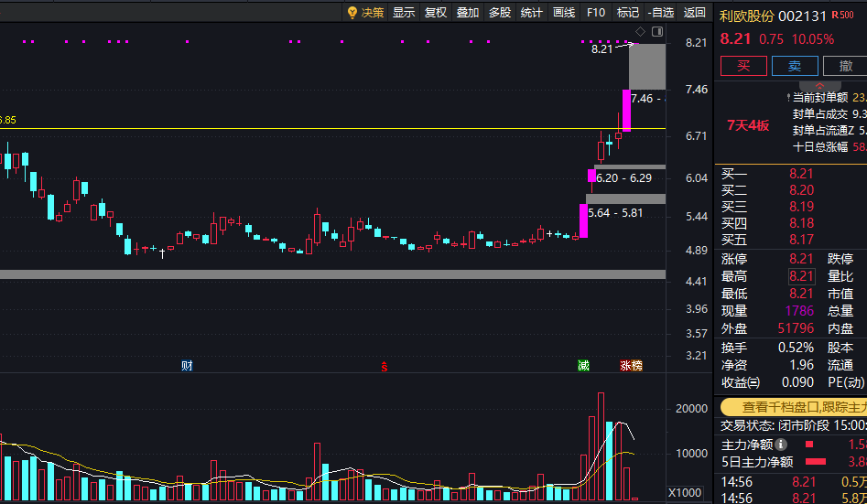Open the 叠加 overlay menu

(468, 12)
